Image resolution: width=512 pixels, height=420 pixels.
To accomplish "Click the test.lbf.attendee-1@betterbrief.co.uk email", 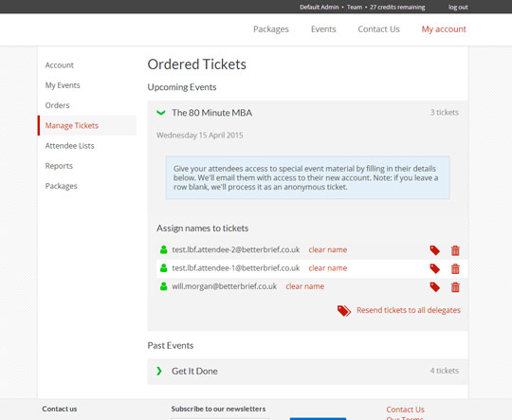I will click(x=236, y=268).
